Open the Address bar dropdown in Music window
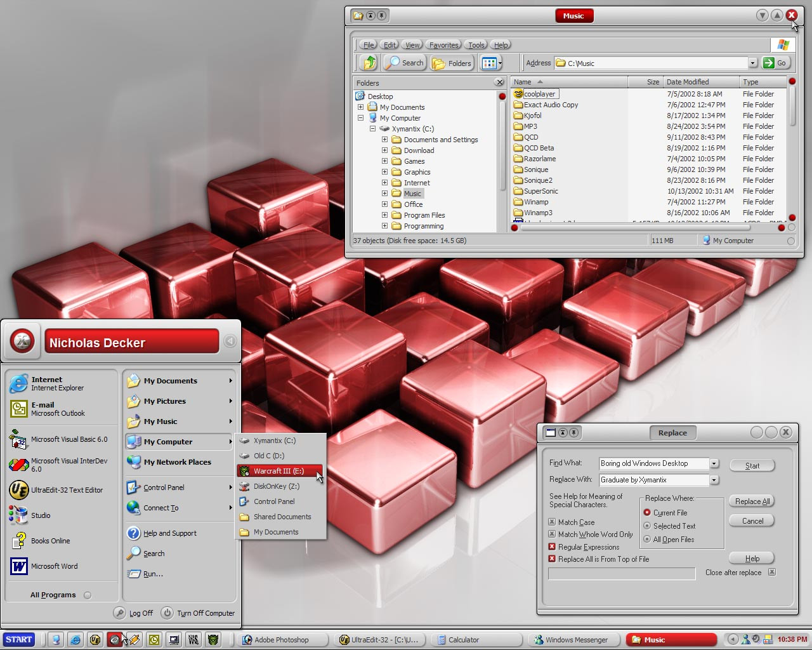 pos(752,63)
